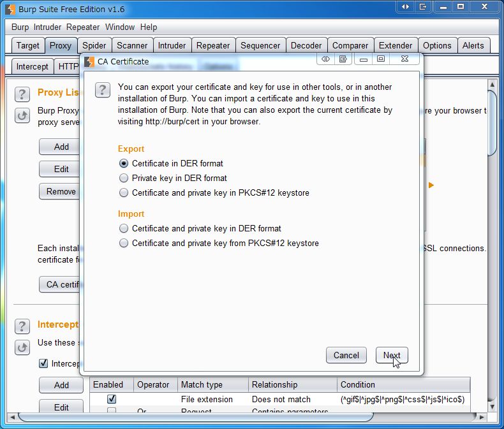Click the vertical scrollbar up arrow
The width and height of the screenshot is (504, 429).
click(x=492, y=84)
